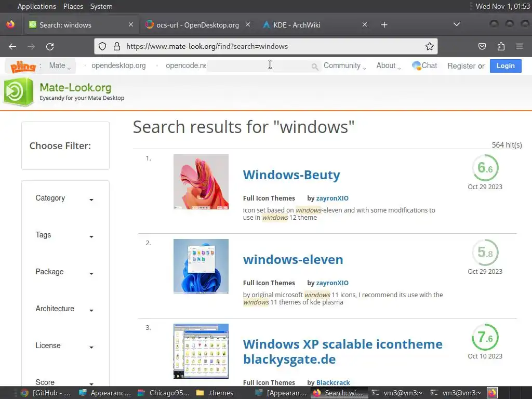Click the Mate-Look.org cube logo
This screenshot has height=399, width=532.
(18, 91)
